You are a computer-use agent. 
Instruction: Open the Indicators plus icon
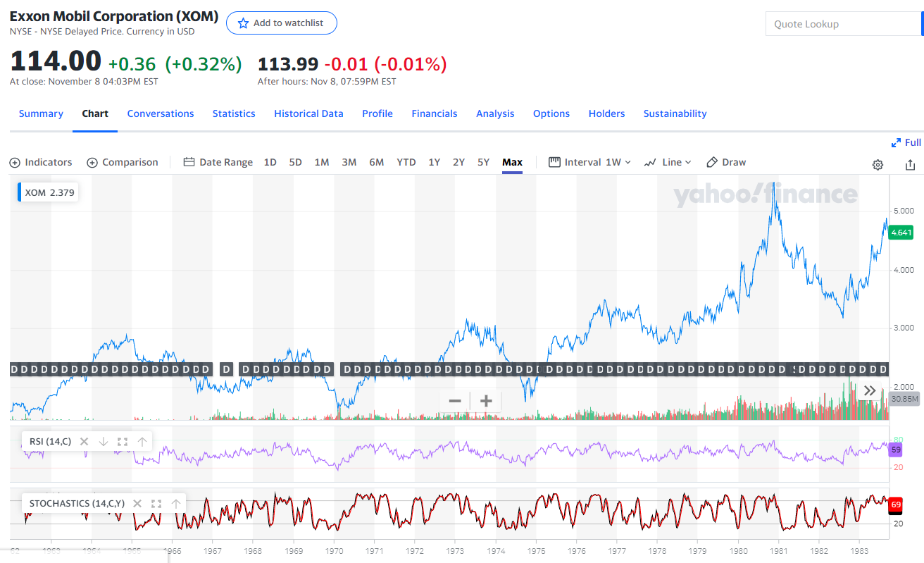[15, 163]
